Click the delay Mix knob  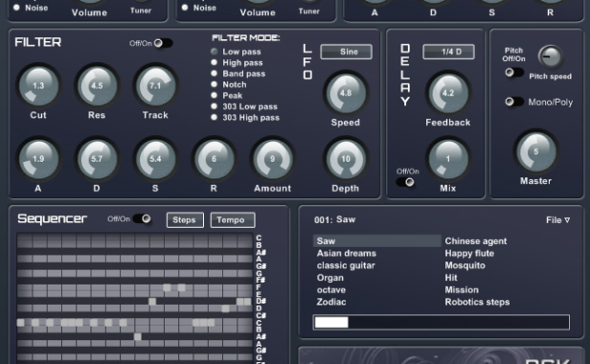tap(448, 159)
